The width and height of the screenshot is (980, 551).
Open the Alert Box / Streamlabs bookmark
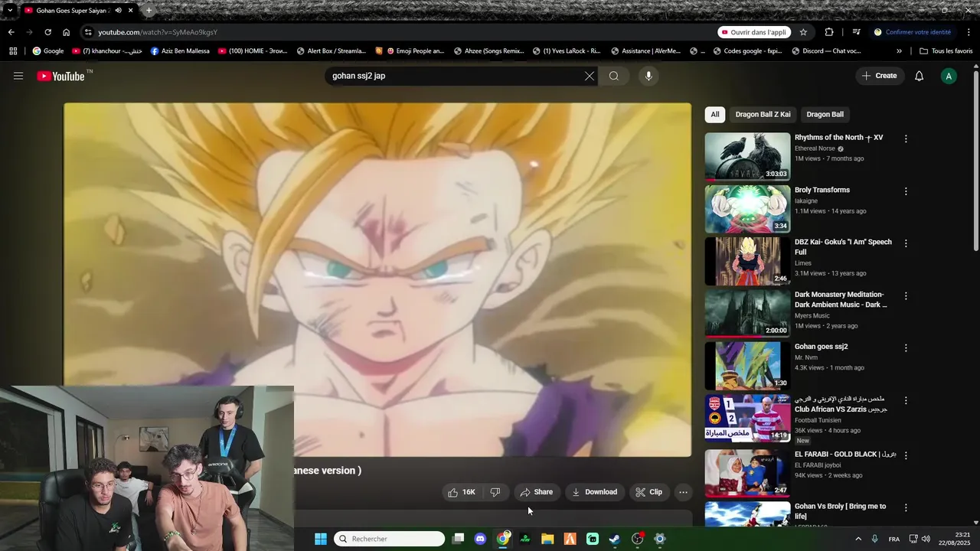click(331, 51)
